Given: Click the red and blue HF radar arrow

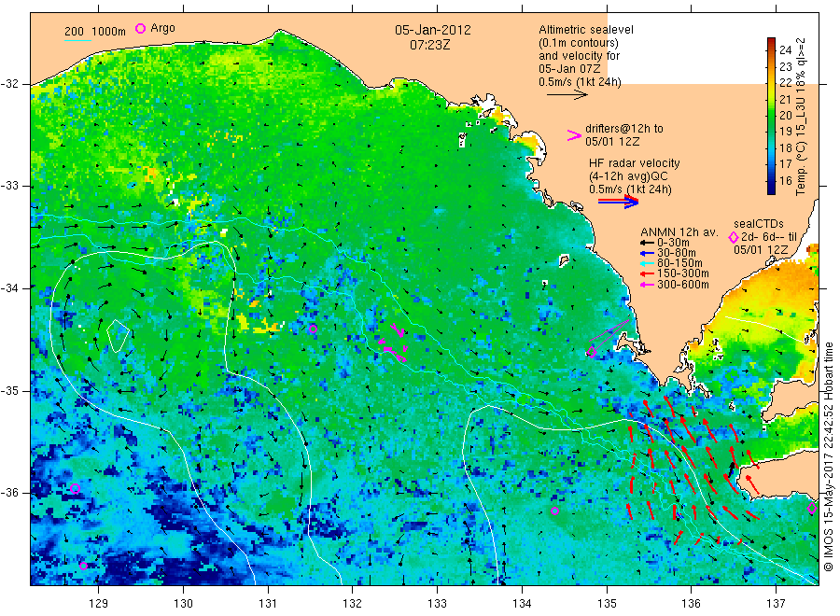Looking at the screenshot, I should tap(618, 202).
